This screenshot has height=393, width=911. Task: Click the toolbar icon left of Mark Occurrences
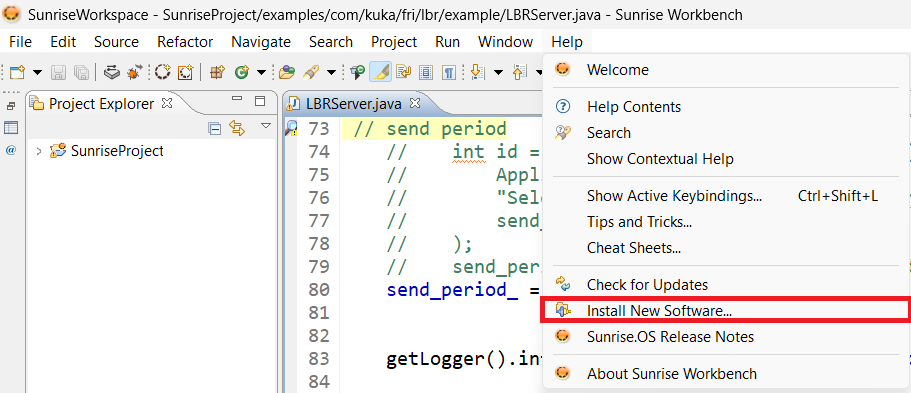tap(358, 72)
